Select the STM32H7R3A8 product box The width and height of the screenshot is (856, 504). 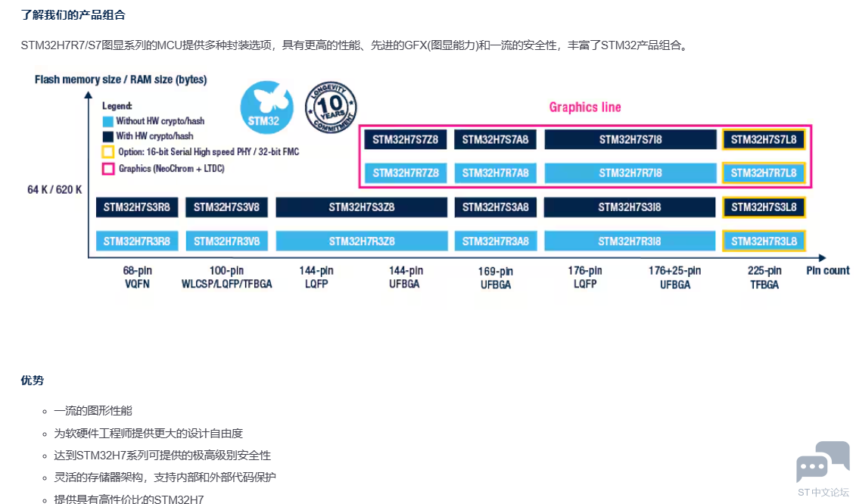click(495, 241)
